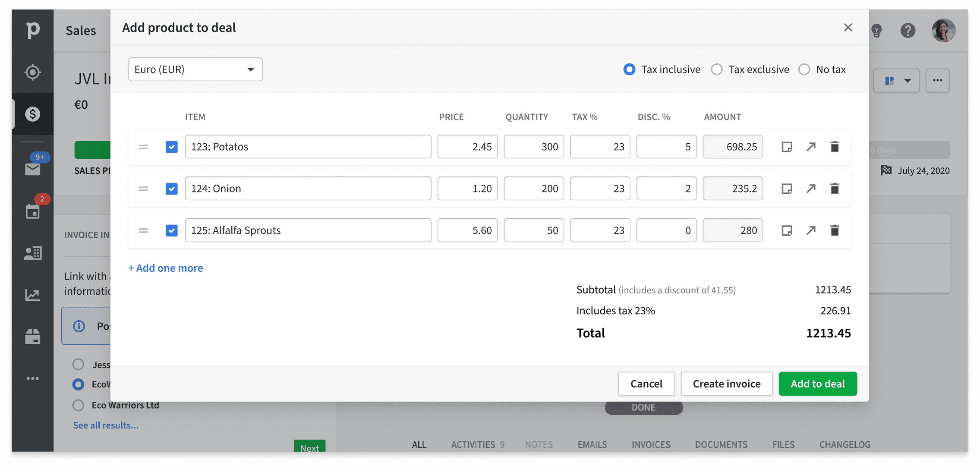980x466 pixels.
Task: Select the No tax option
Action: click(x=804, y=69)
